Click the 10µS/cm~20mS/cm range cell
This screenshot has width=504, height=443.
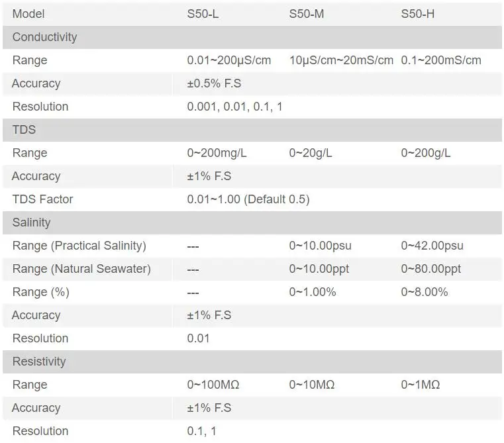(x=341, y=60)
